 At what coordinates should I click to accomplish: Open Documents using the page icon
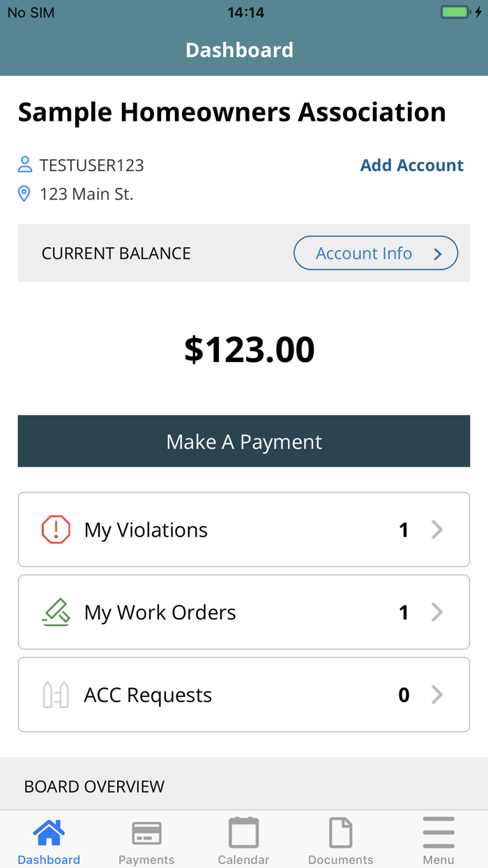[341, 831]
